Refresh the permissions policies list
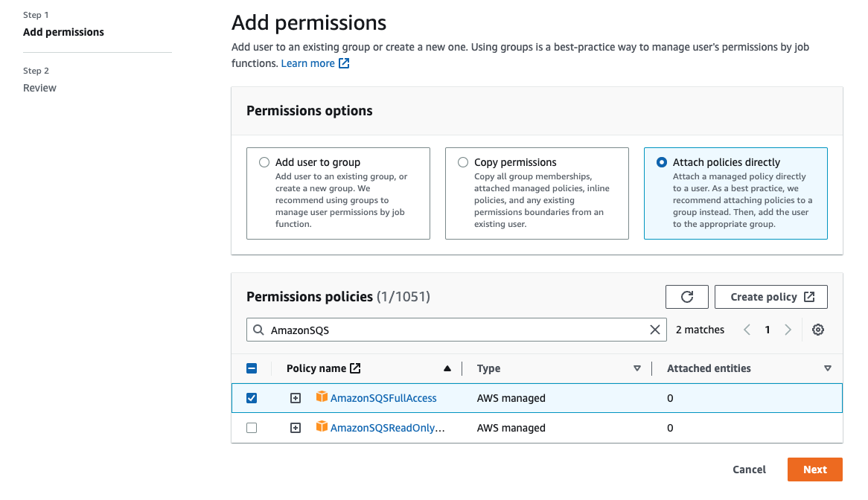 (686, 296)
